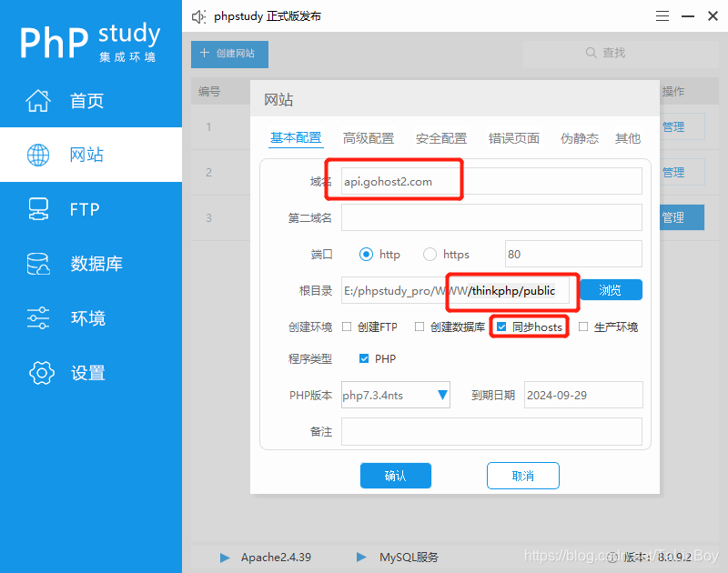Enable the 创建数据库 checkbox

point(420,327)
